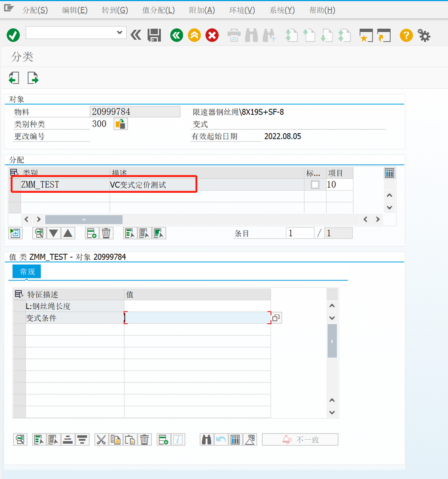
Task: Click the cut scissors icon
Action: pos(101,440)
